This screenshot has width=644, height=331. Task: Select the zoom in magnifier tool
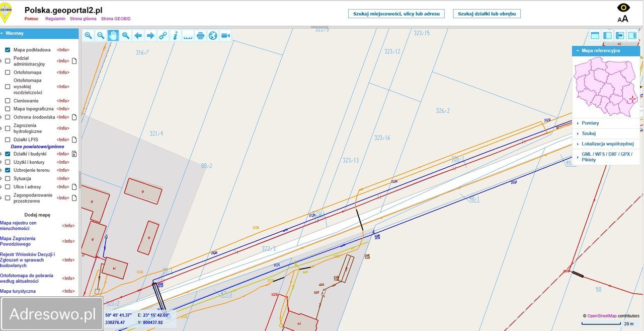coord(88,35)
